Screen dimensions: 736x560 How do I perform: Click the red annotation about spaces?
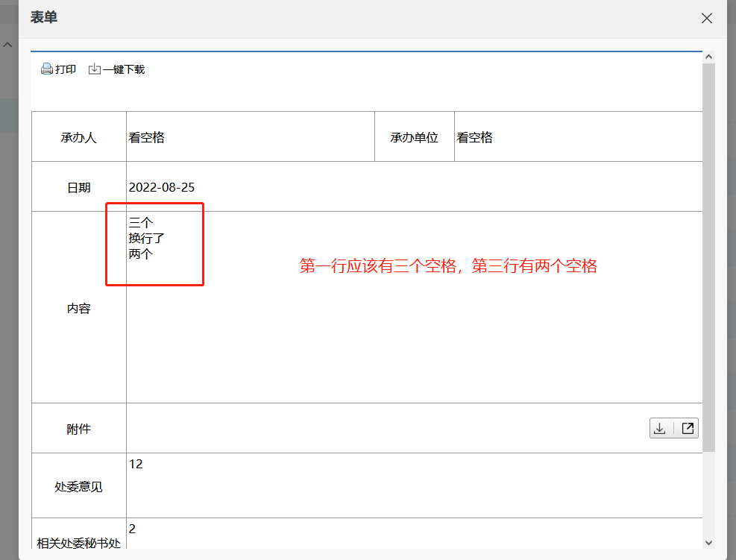coord(448,266)
